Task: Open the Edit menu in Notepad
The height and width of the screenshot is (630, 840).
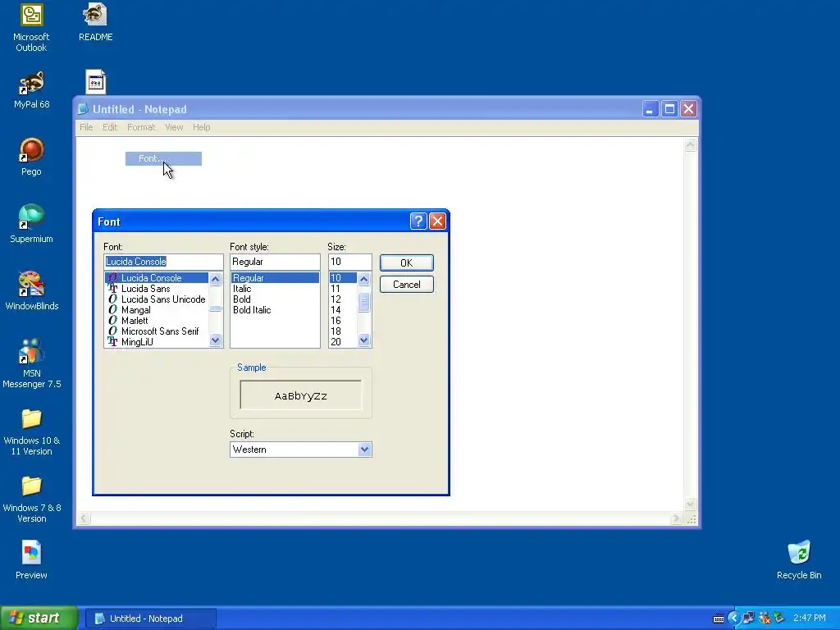Action: (110, 127)
